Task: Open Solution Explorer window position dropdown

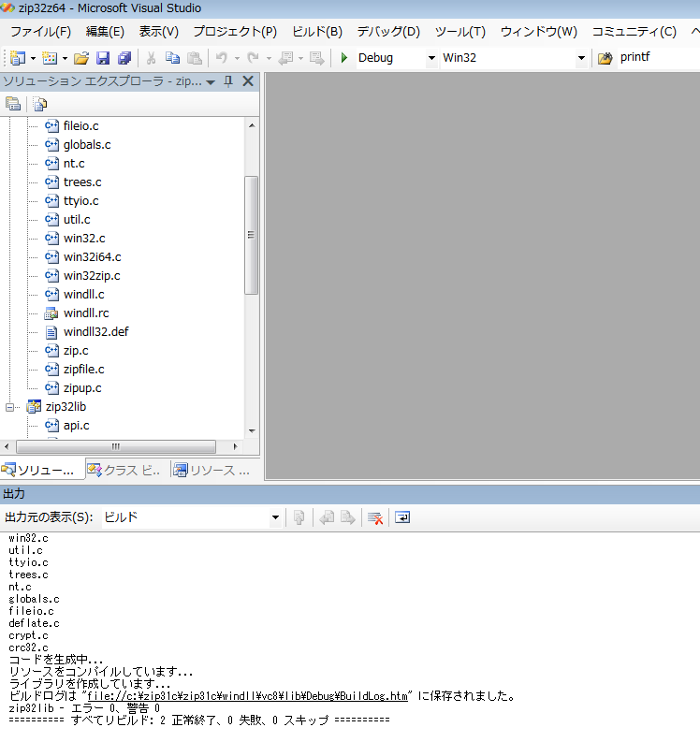Action: [211, 82]
